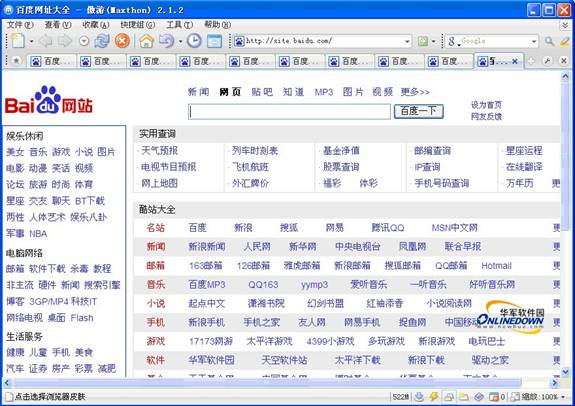The height and width of the screenshot is (406, 575).
Task: Switch to the first 百度 tab
Action: (x=51, y=61)
